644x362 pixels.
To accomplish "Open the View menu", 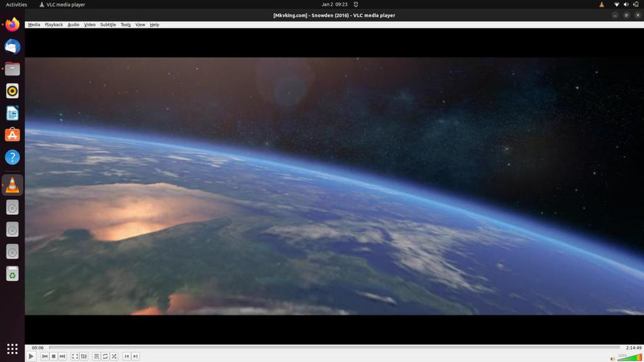I will [140, 25].
